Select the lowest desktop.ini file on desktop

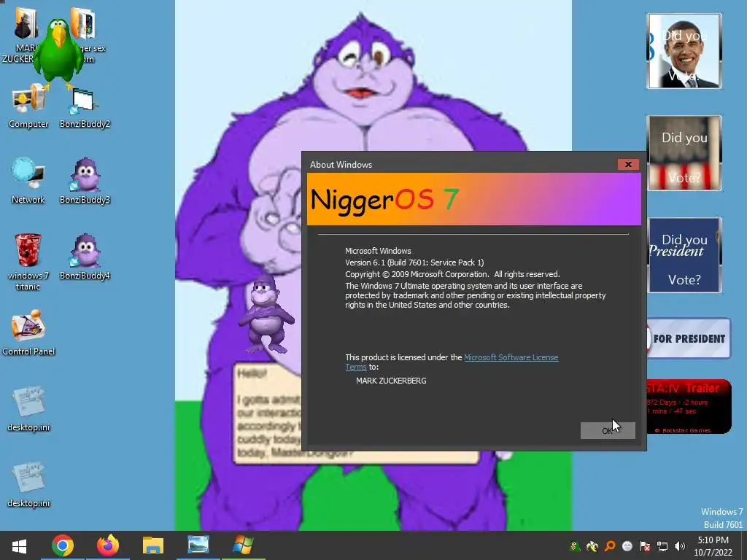point(28,485)
